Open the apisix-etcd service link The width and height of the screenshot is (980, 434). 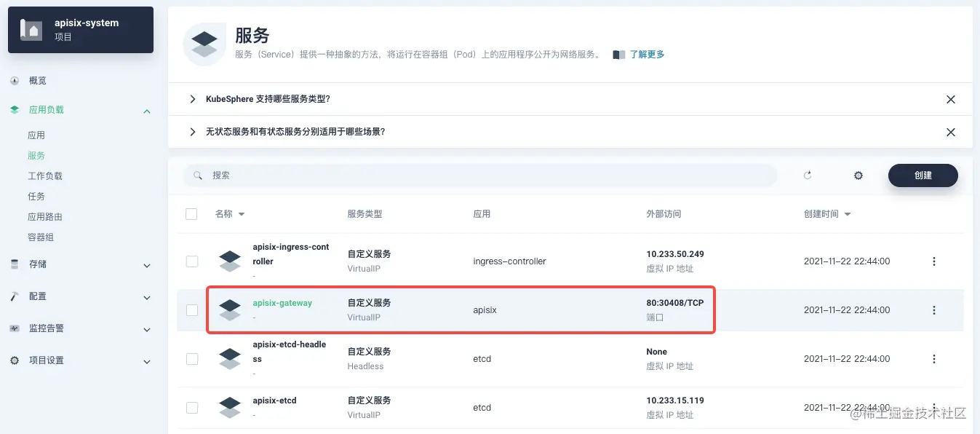click(274, 401)
